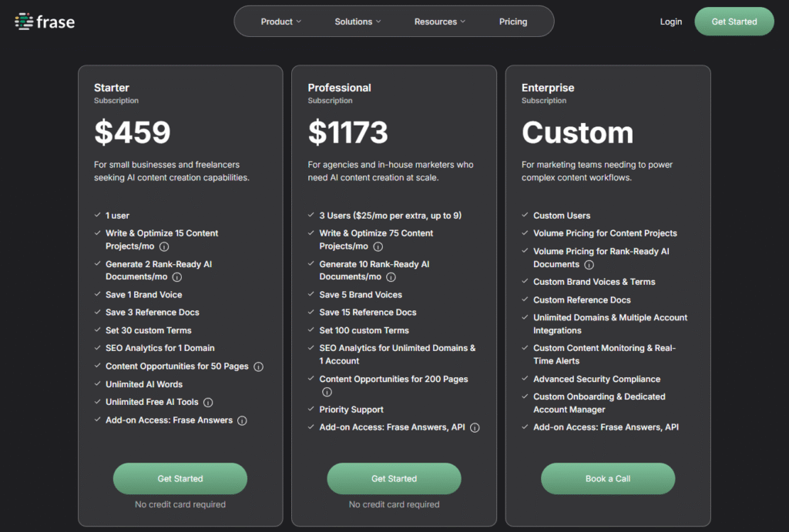The height and width of the screenshot is (532, 789).
Task: Click info icon next to Professional Frase Answers, API
Action: pos(475,427)
